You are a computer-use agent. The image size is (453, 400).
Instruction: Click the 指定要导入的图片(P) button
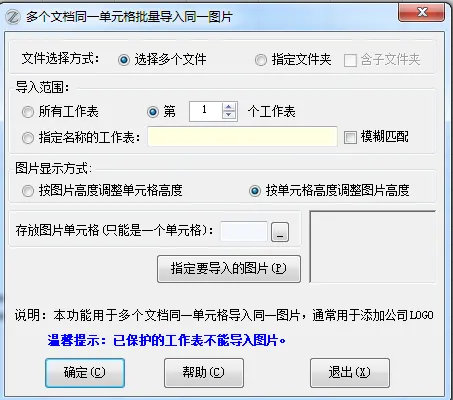point(229,269)
